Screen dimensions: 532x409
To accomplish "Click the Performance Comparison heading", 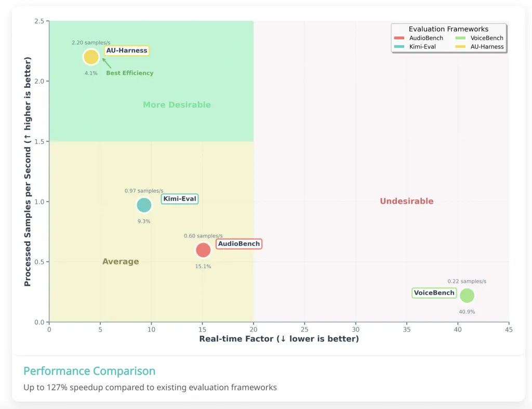I will click(x=89, y=371).
